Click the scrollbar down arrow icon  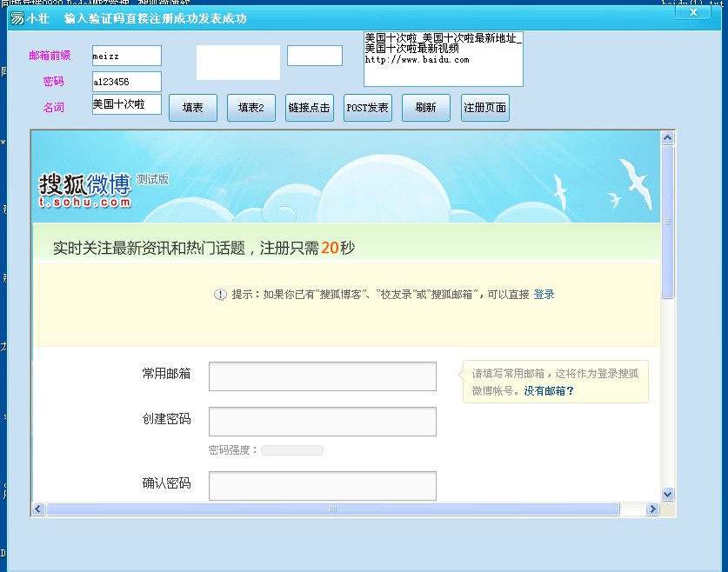tap(667, 493)
